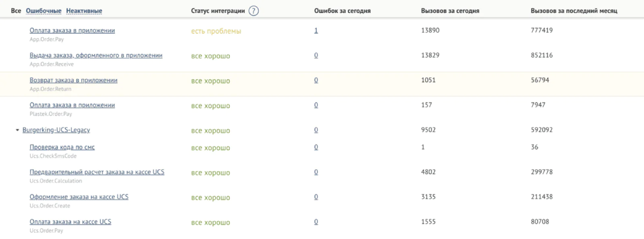
Task: Click today's calls value 4802
Action: [x=428, y=173]
